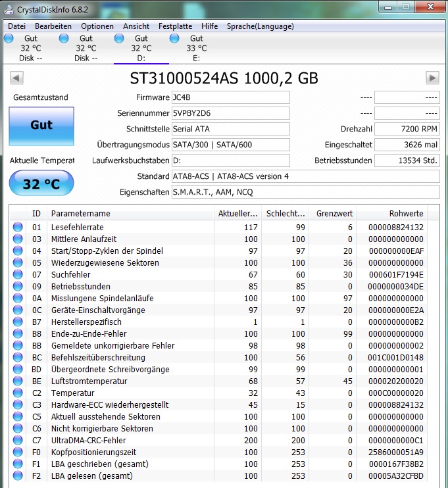Click status icon of Aktuell ausstehende Sektoren
The image size is (448, 488).
18,416
